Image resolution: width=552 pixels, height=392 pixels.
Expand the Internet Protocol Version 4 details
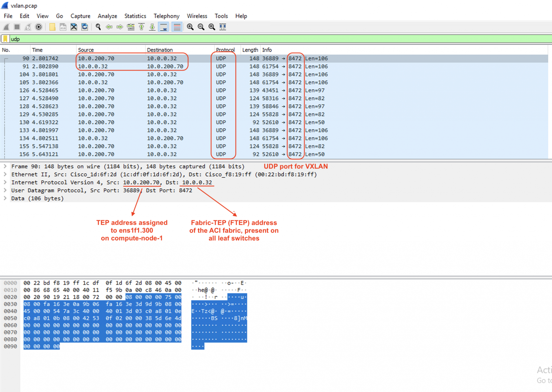[x=5, y=183]
